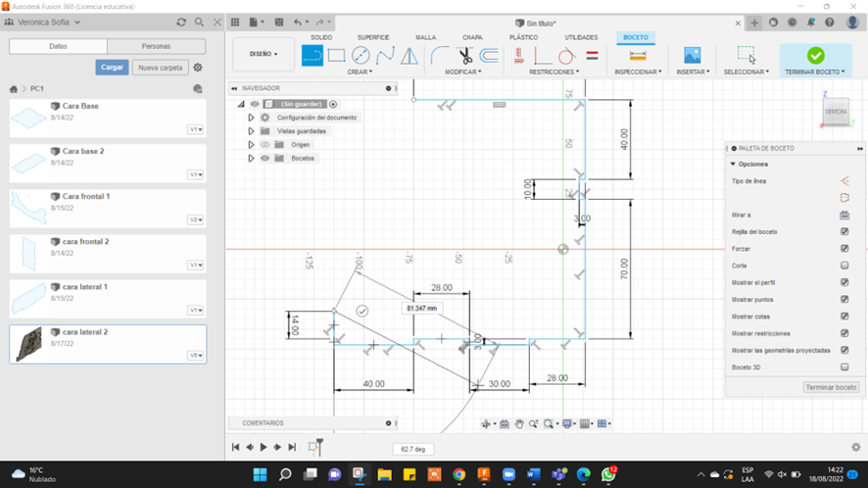Expand Configuración del documento node
This screenshot has width=868, height=488.
251,118
